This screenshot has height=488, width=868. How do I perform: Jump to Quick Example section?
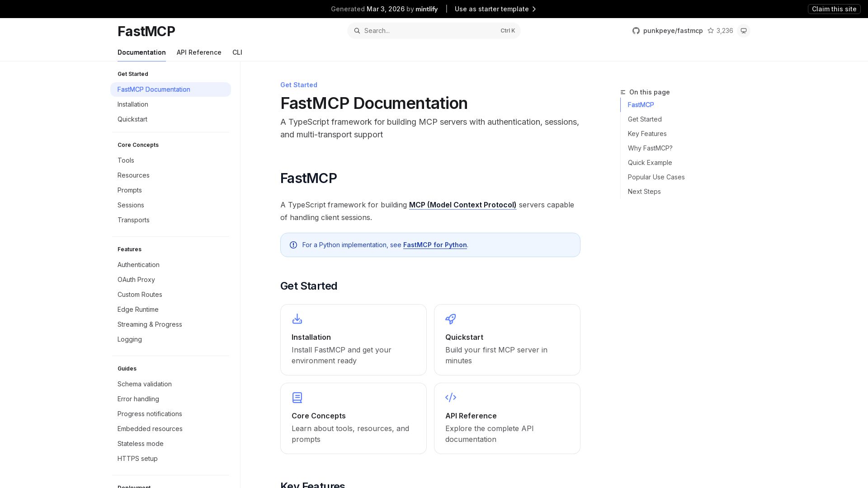tap(650, 163)
